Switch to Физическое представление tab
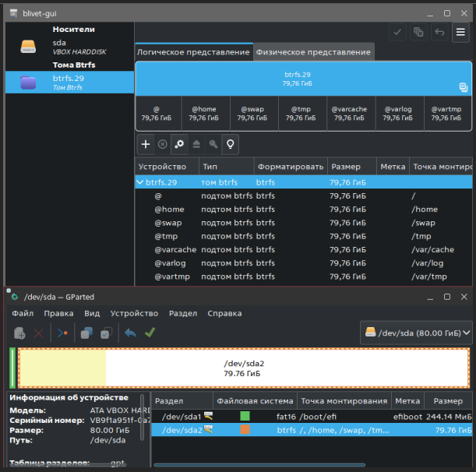The image size is (476, 472). 313,52
